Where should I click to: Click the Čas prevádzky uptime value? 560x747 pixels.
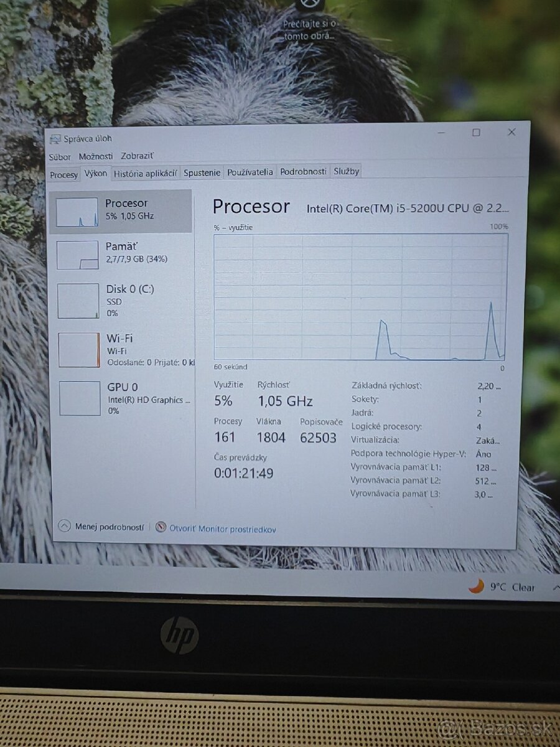pyautogui.click(x=244, y=473)
